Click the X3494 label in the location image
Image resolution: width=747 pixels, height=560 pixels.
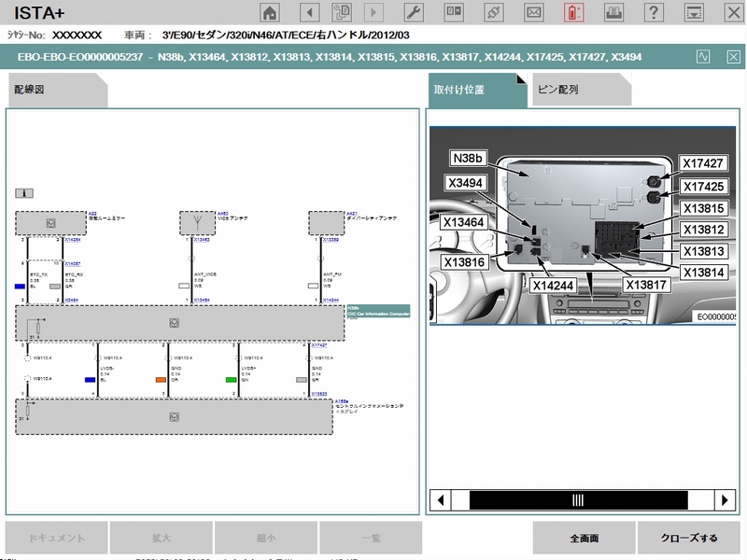click(465, 183)
